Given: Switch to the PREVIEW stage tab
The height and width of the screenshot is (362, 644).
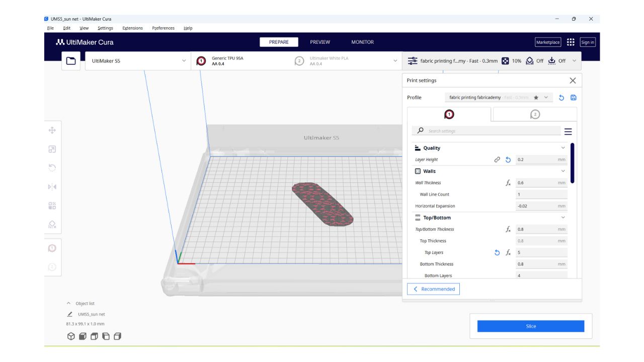Looking at the screenshot, I should (x=320, y=42).
